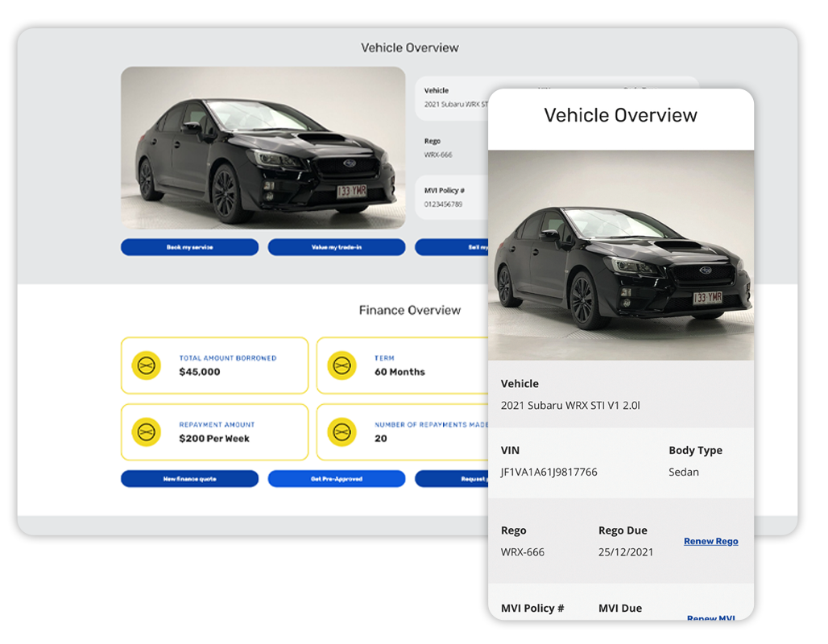The height and width of the screenshot is (644, 828).
Task: Click the Get Pre-Approved button
Action: (x=337, y=479)
